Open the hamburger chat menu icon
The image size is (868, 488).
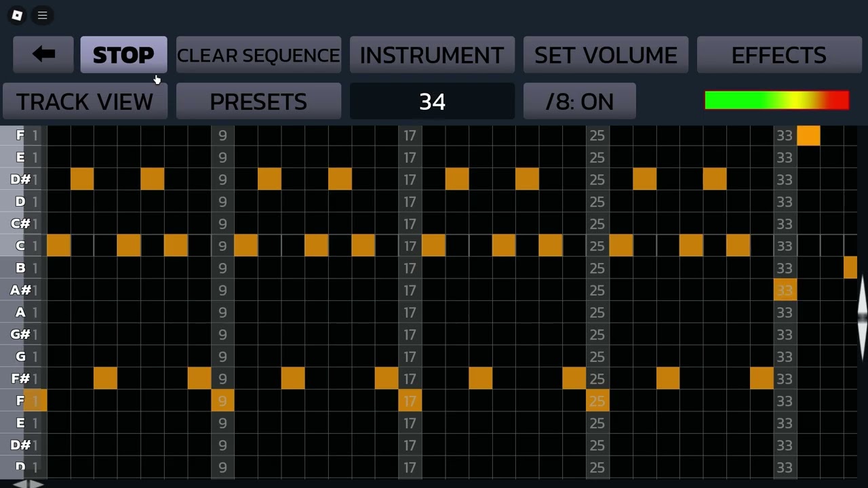coord(42,15)
